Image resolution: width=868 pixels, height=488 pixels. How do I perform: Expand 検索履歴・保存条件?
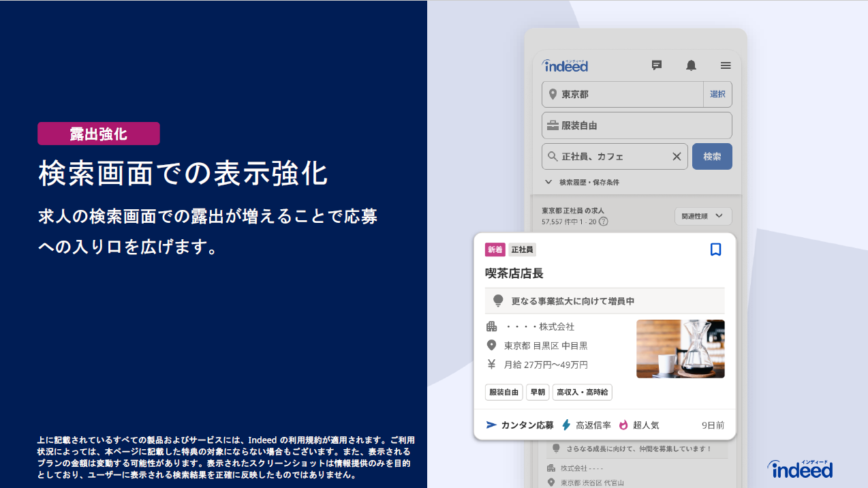[x=583, y=183]
